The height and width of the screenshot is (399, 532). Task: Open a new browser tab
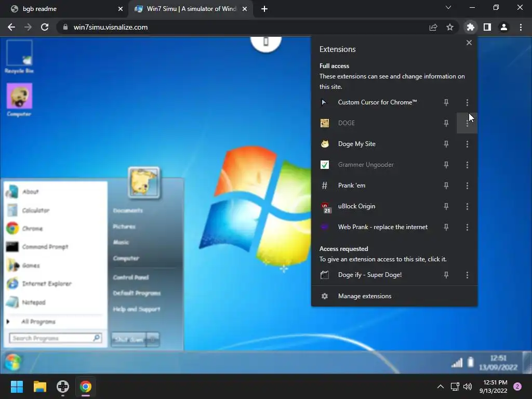[264, 9]
